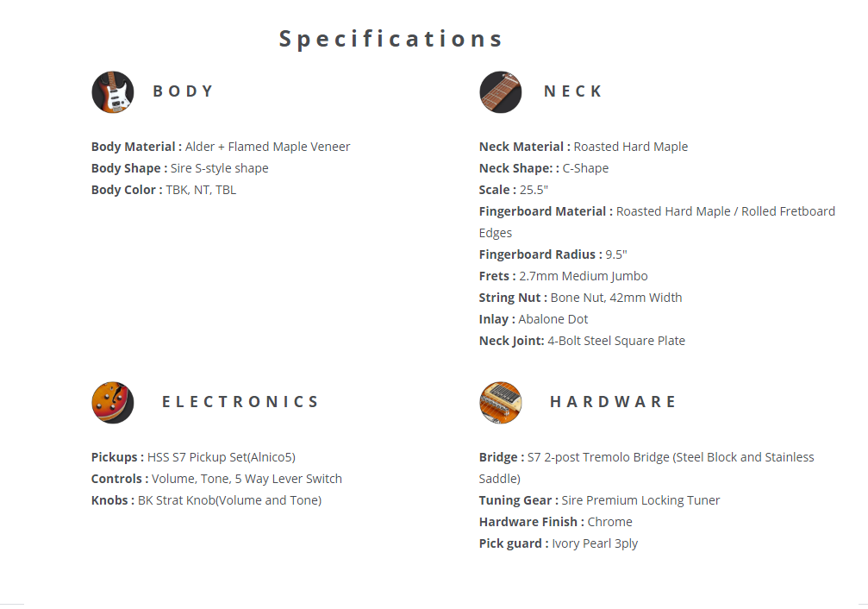Viewport: 868px width, 609px height.
Task: Select the Specifications page title
Action: click(x=391, y=39)
